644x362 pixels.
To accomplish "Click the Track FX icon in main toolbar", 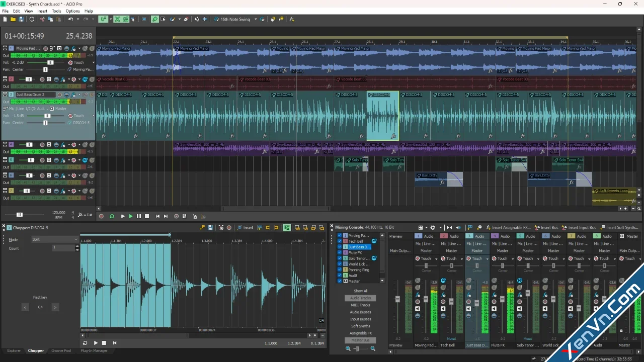I will click(x=292, y=19).
